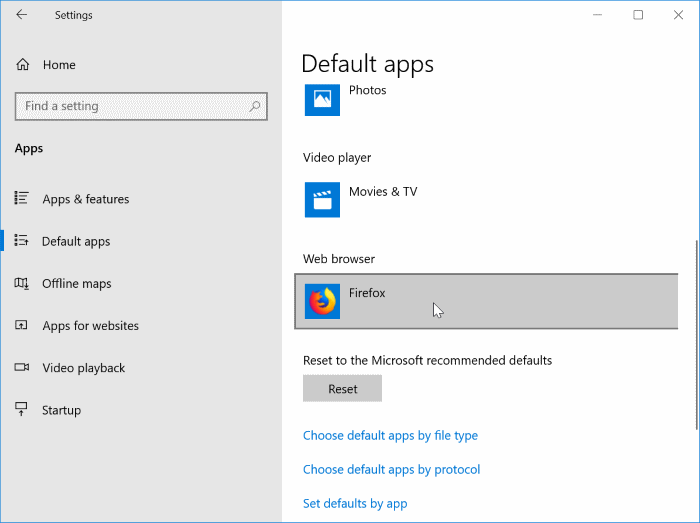The height and width of the screenshot is (523, 700).
Task: Click Reset to the Microsoft recommended defaults text
Action: pos(427,360)
